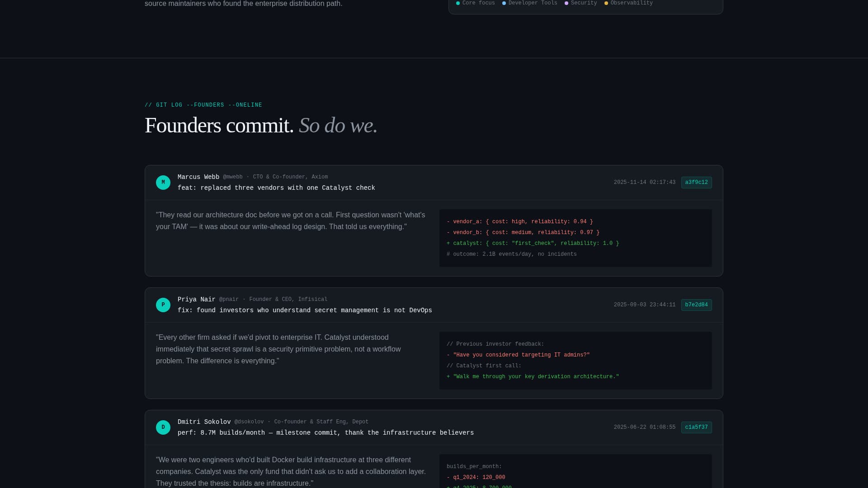Screen dimensions: 868x488
Task: Click the 'Founders commit. So do we.' heading
Action: click(261, 125)
